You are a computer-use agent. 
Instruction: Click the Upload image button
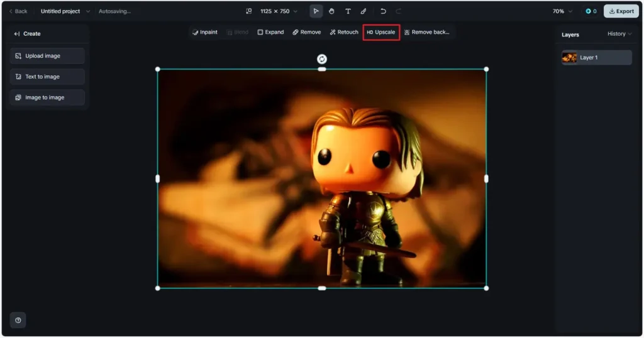coord(47,56)
